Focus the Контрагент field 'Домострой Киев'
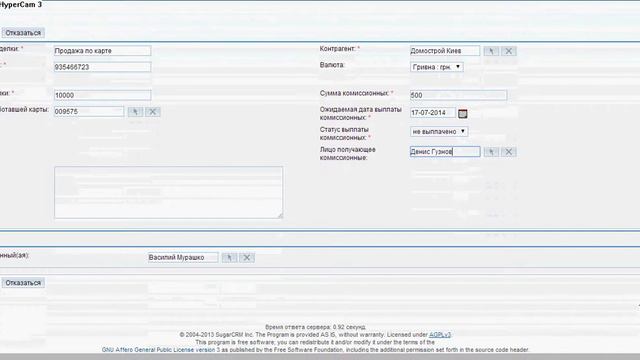This screenshot has height=360, width=640. [445, 51]
